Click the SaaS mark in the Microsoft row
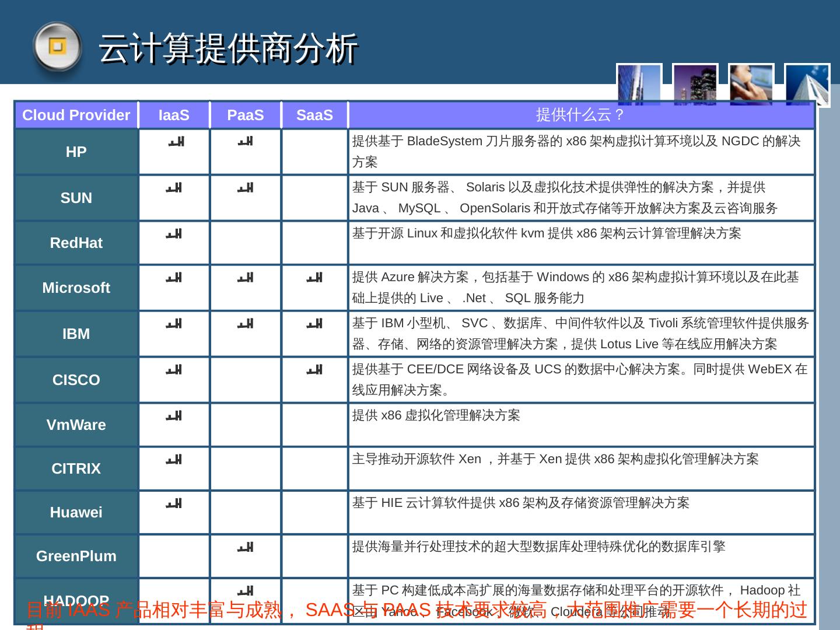Viewport: 840px width, 630px height. [314, 278]
